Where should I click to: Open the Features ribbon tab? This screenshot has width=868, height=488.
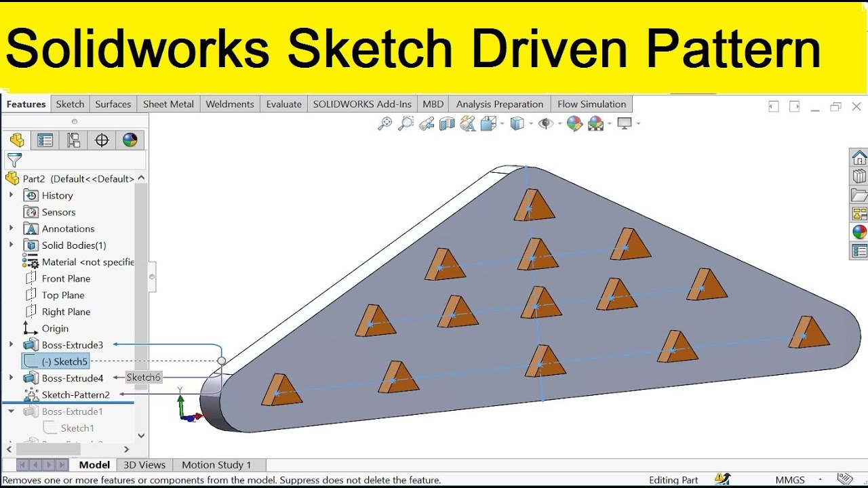(x=26, y=104)
